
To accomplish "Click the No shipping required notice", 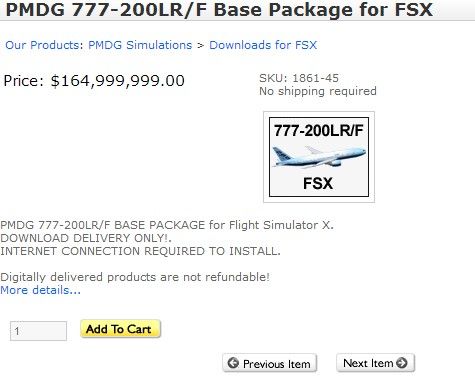I will tap(318, 91).
